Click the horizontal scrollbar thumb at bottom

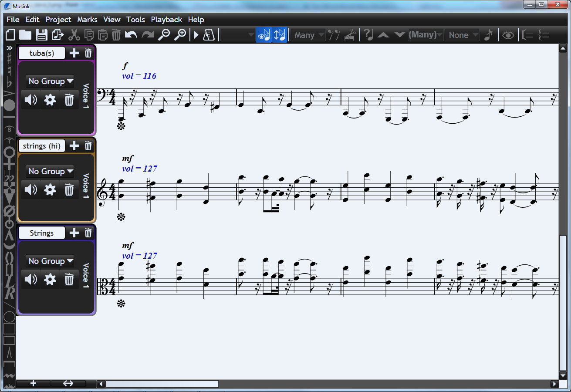[162, 384]
